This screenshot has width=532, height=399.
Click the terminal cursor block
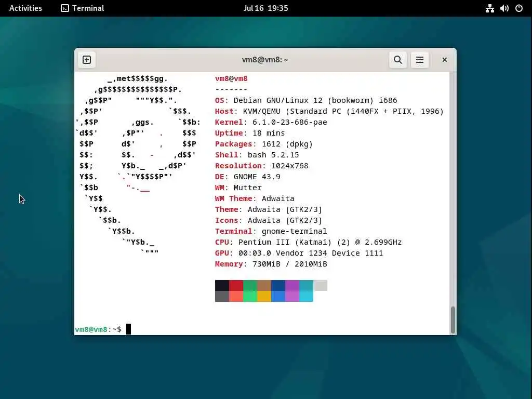129,329
